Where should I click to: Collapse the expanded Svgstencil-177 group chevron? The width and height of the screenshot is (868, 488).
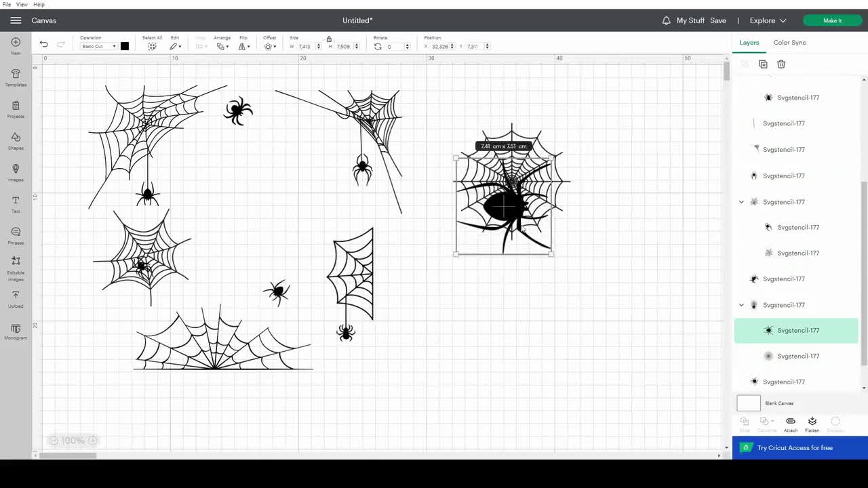click(741, 304)
